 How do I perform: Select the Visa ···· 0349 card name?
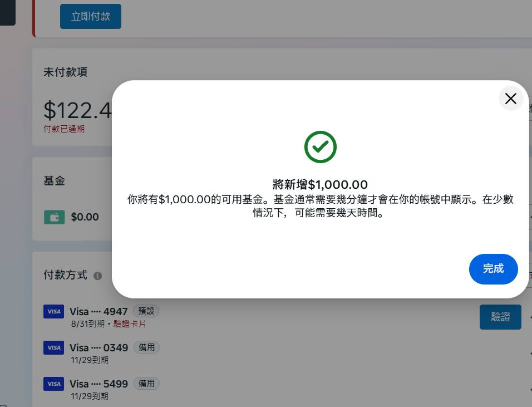pyautogui.click(x=98, y=347)
